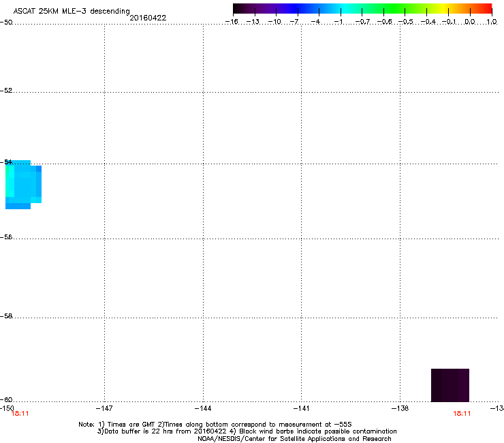Screen dimensions: 504x443
Task: Select the -144 longitude axis label
Action: pos(203,408)
